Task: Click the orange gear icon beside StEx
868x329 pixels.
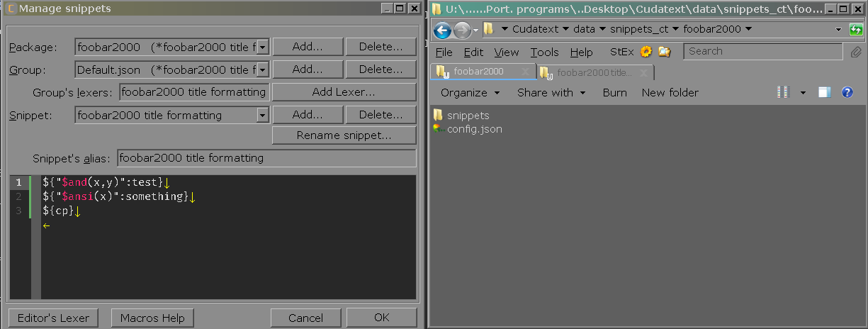Action: point(646,52)
